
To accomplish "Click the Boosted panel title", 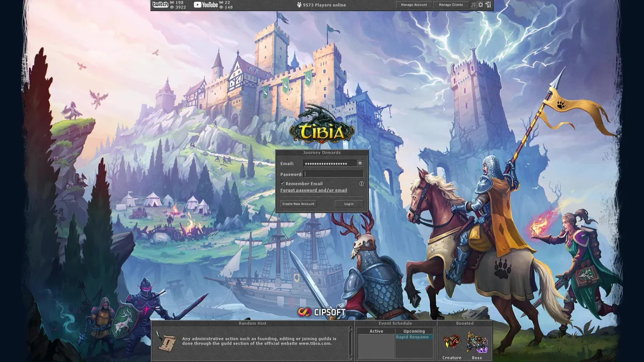I will [465, 323].
